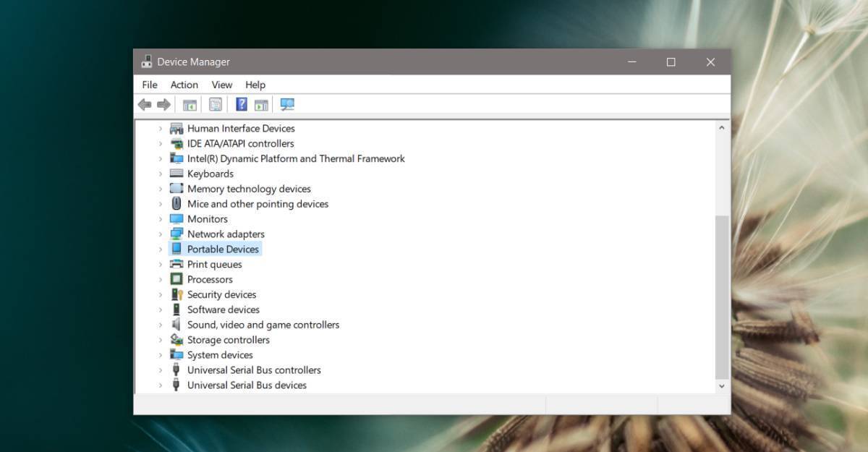Click the Back arrow toolbar icon

click(x=145, y=105)
